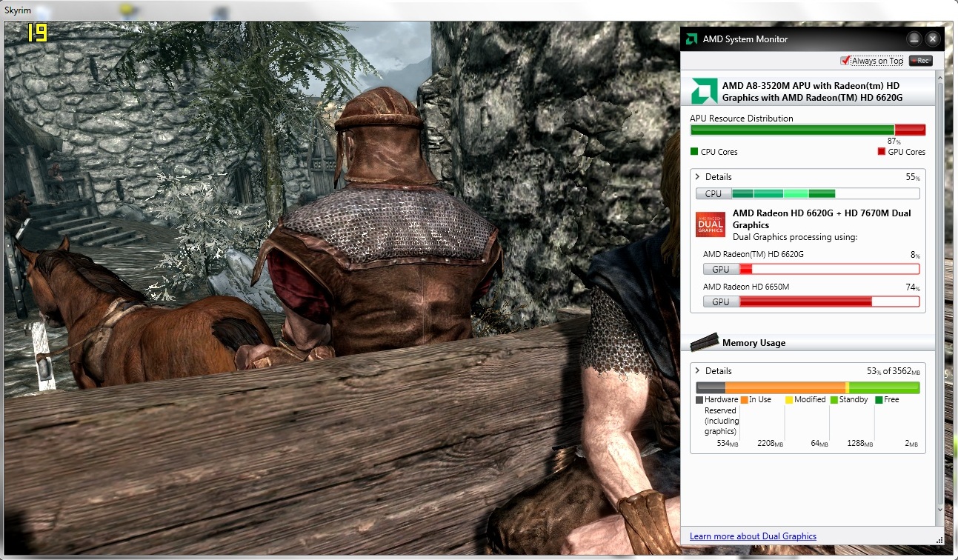Click the 8% GPU usage value
The height and width of the screenshot is (560, 958).
915,256
